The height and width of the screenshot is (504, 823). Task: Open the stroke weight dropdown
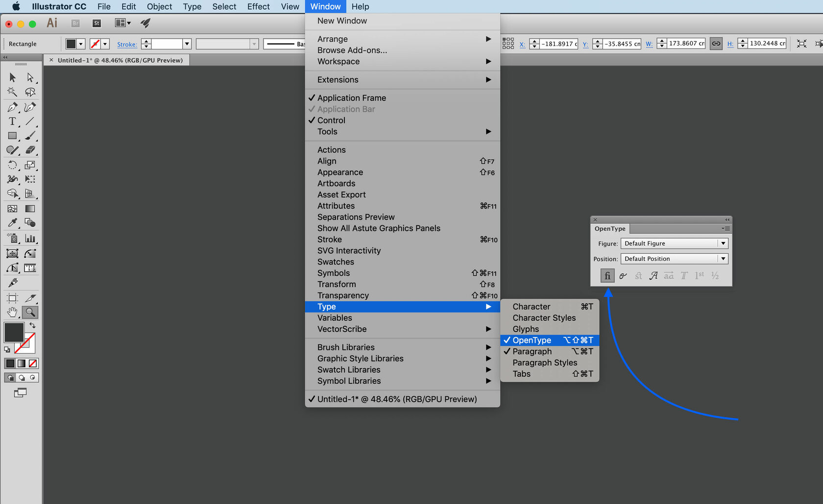tap(187, 44)
